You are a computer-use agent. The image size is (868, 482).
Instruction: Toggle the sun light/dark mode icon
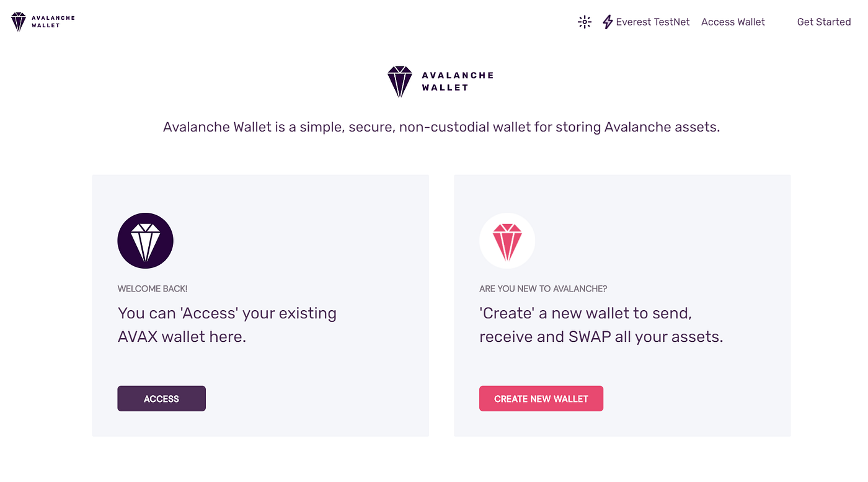585,22
